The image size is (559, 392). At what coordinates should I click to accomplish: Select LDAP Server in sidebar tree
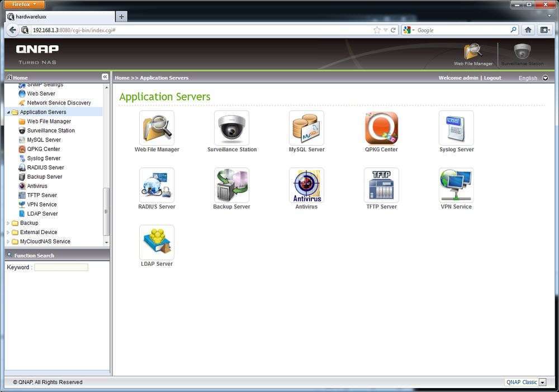coord(42,214)
